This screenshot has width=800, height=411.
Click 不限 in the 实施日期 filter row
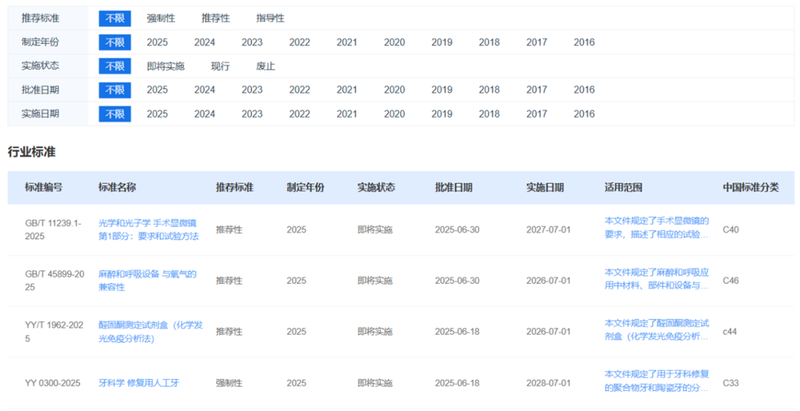point(114,114)
